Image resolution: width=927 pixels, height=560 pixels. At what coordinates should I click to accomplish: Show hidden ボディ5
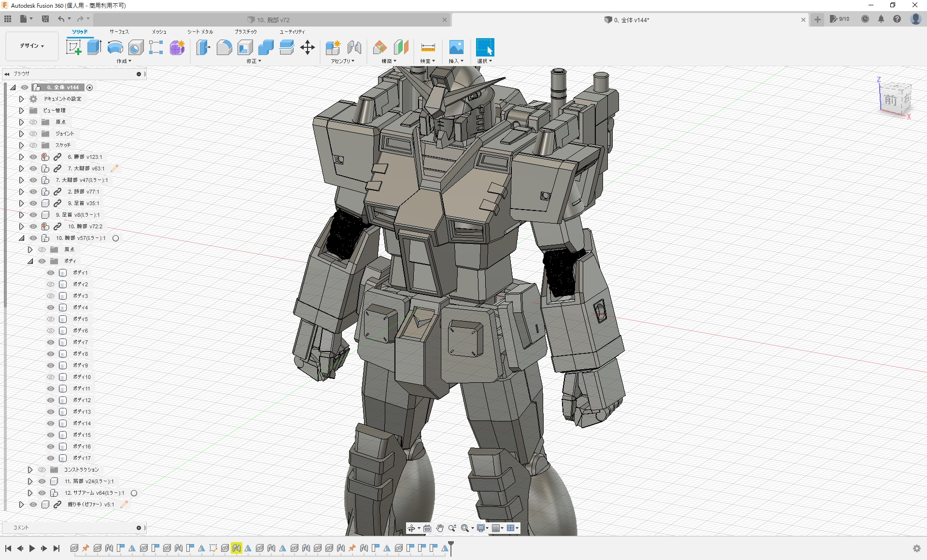(51, 319)
